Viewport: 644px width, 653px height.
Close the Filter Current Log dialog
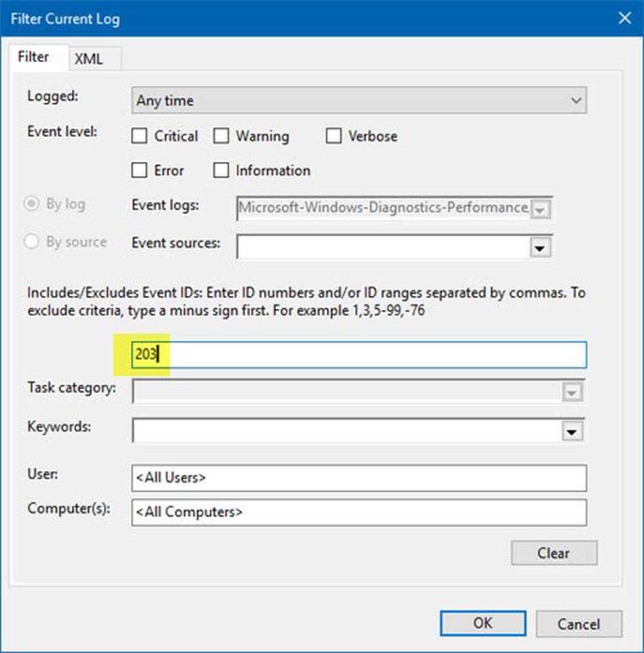point(624,18)
